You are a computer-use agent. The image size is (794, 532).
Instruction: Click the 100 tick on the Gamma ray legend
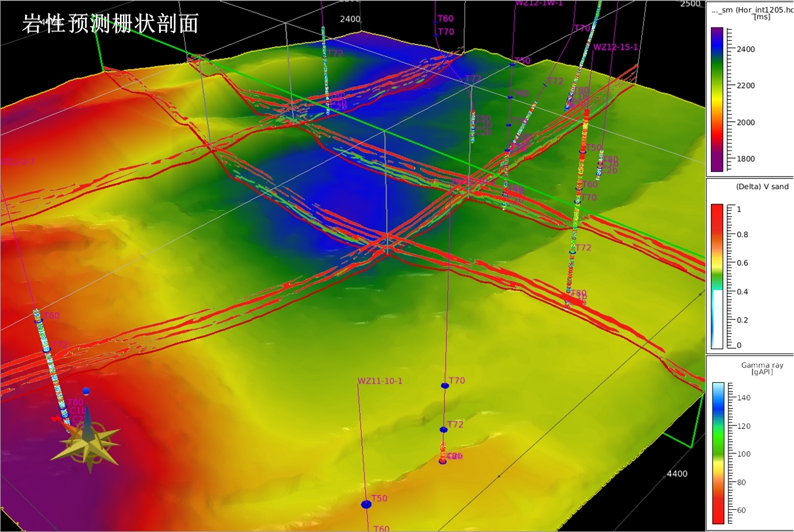744,454
